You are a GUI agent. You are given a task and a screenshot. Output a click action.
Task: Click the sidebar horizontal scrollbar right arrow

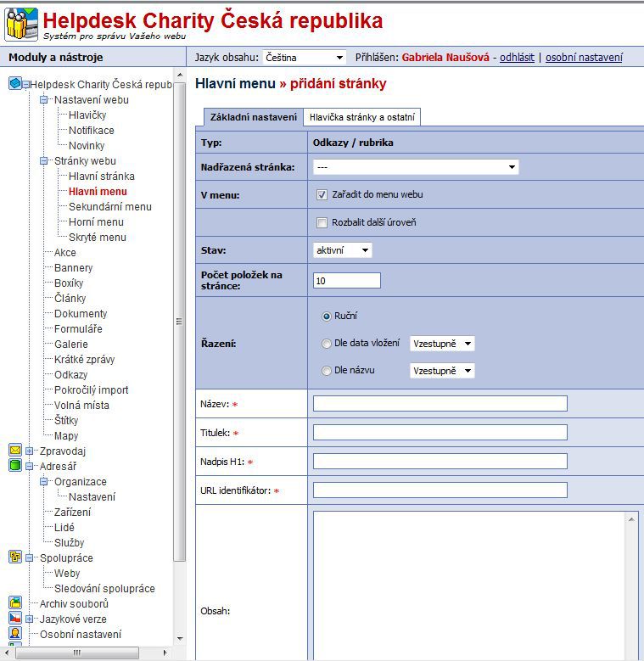point(165,653)
